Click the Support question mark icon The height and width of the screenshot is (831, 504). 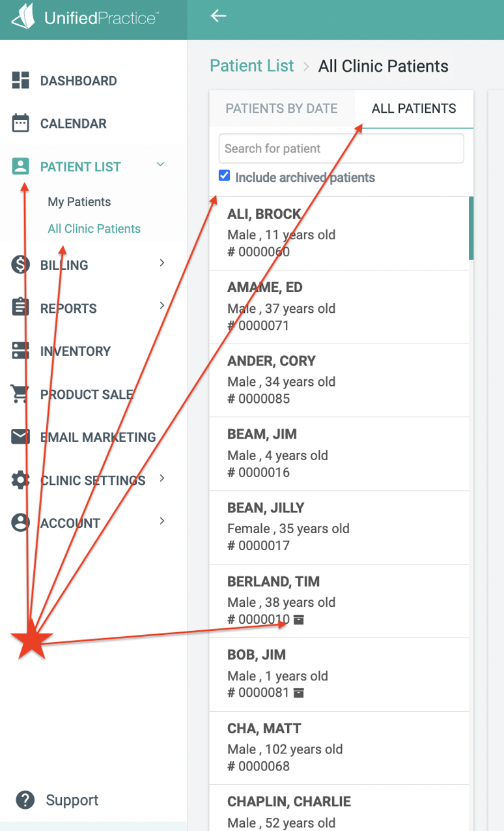tap(25, 800)
